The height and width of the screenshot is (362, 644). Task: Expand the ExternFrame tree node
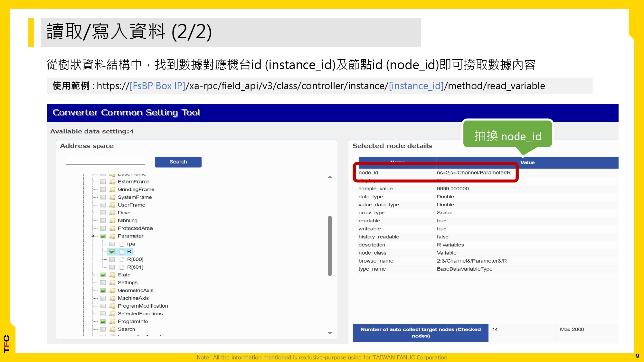(93, 181)
